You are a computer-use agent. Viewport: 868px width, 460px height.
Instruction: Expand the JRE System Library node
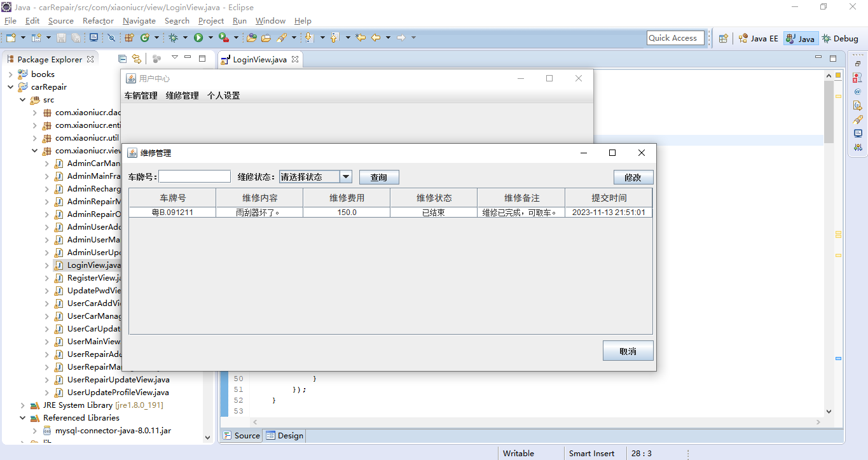[22, 405]
